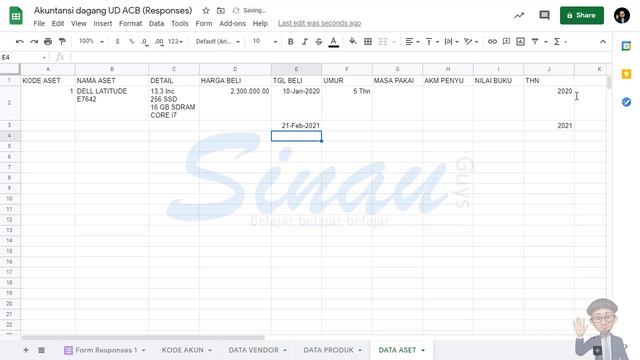Open the text color picker
The width and height of the screenshot is (640, 360).
[333, 42]
